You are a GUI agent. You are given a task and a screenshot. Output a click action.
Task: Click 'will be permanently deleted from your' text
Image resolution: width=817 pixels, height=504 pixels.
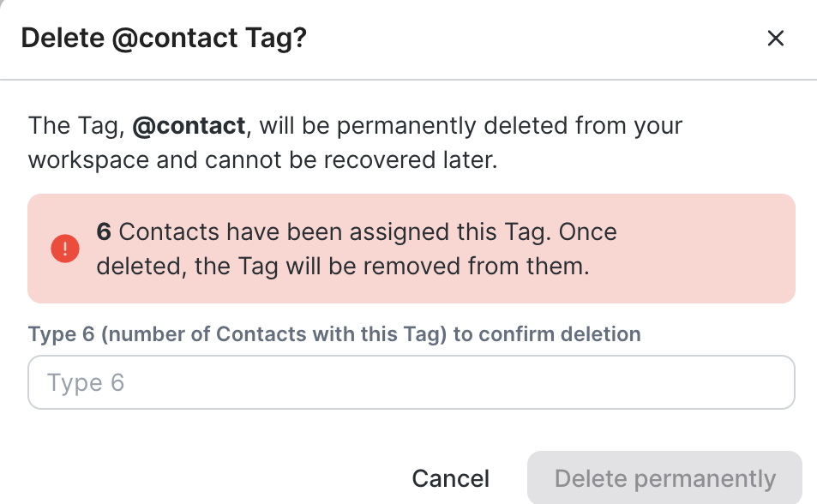(x=471, y=126)
